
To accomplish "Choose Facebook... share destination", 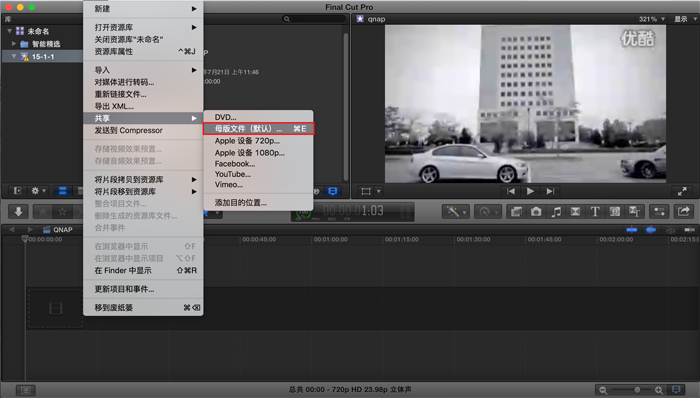I will pos(258,164).
